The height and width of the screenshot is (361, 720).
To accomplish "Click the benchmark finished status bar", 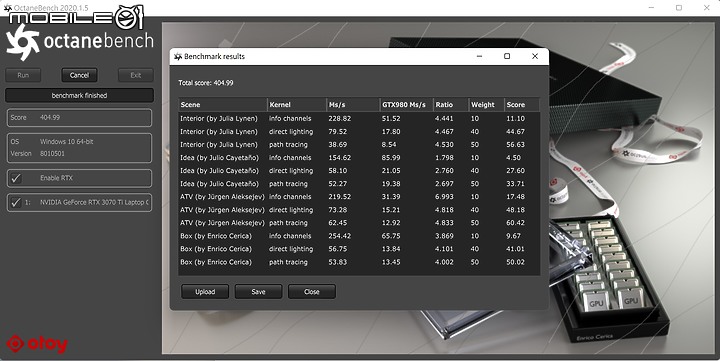I will [x=79, y=96].
